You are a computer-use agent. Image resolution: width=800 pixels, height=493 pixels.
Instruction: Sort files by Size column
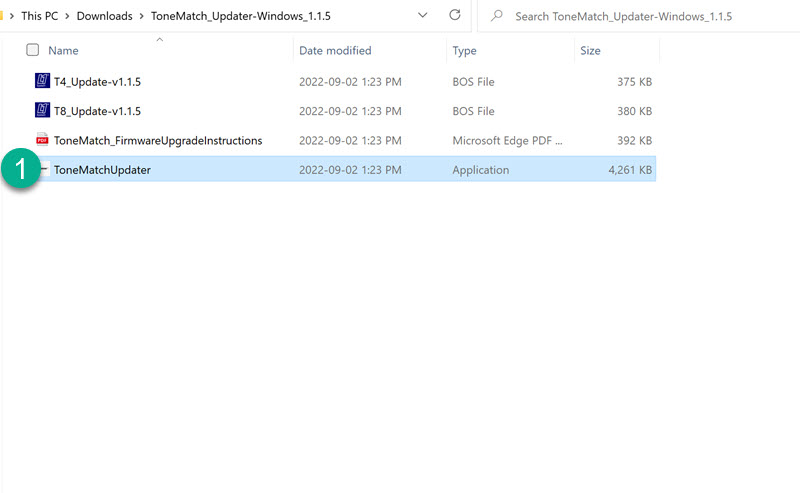point(589,50)
